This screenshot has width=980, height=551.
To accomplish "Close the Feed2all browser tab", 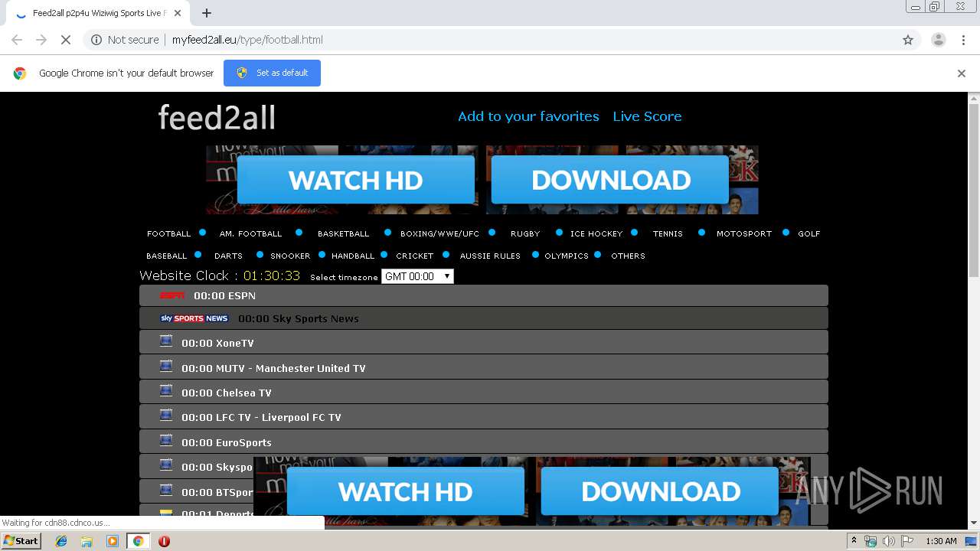I will pos(178,13).
